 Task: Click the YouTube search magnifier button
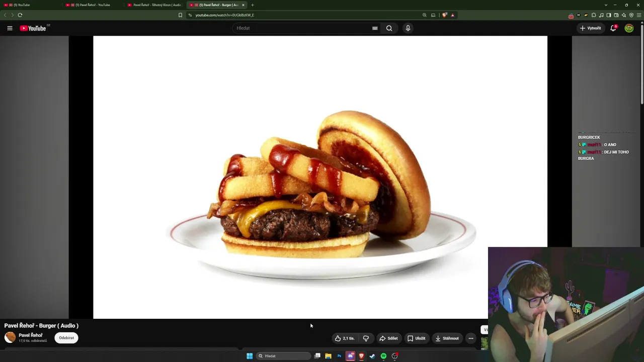click(389, 28)
